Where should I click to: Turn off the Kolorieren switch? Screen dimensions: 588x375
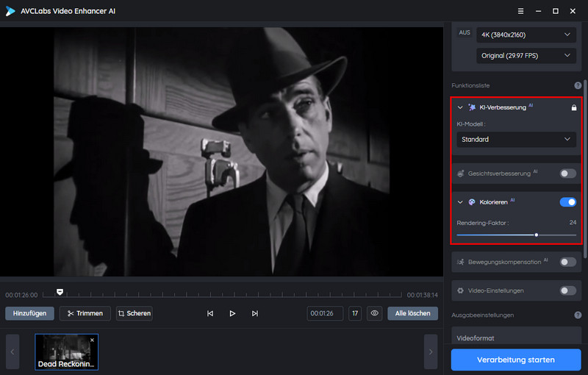point(567,202)
